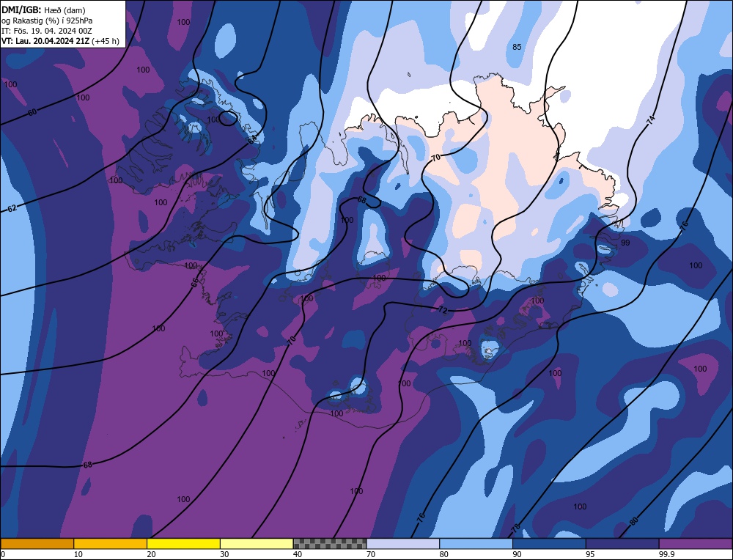Viewport: 733px width, 560px height.
Task: Click the pale yellow 30–40 legend swatch
Action: (257, 543)
